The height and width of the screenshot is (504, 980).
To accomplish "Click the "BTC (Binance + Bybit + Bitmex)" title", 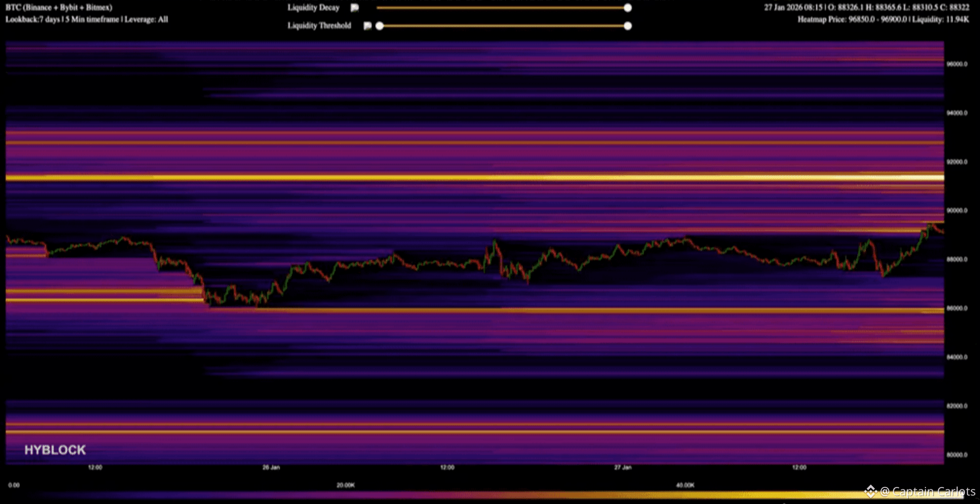I will [x=59, y=7].
